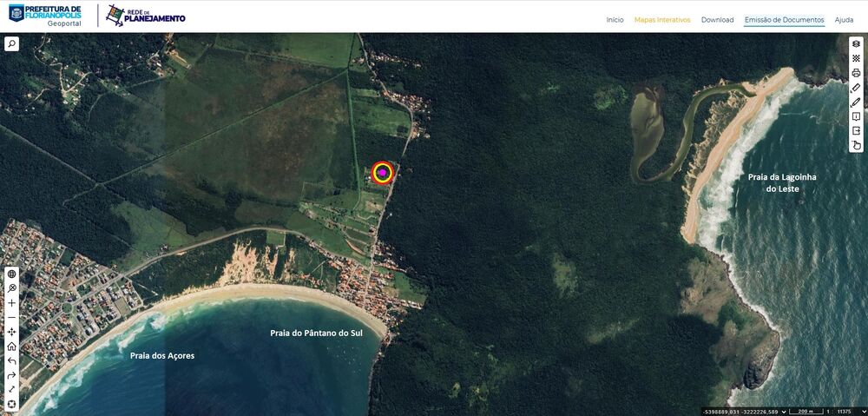The image size is (868, 416).
Task: Zoom in with the plus button
Action: [x=11, y=303]
